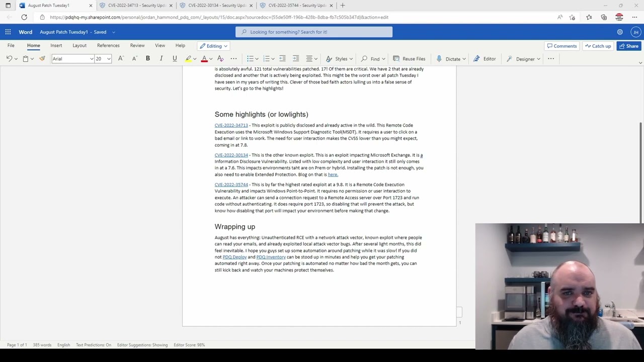
Task: Toggle Italic formatting
Action: [x=161, y=59]
